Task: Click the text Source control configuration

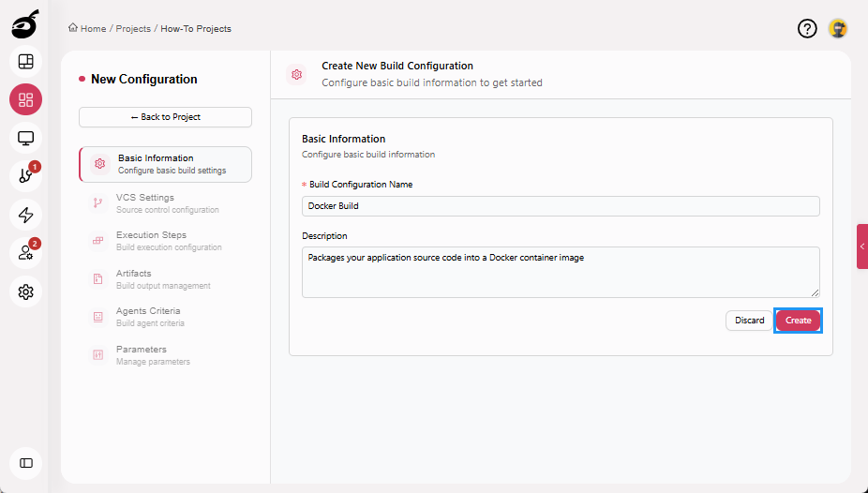Action: (x=167, y=210)
